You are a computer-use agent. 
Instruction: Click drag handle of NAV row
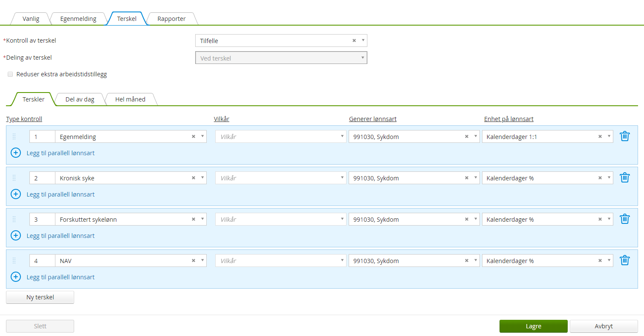point(14,261)
